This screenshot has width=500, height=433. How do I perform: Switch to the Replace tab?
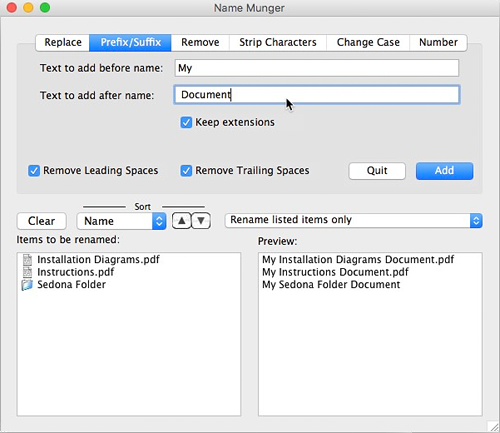tap(63, 42)
